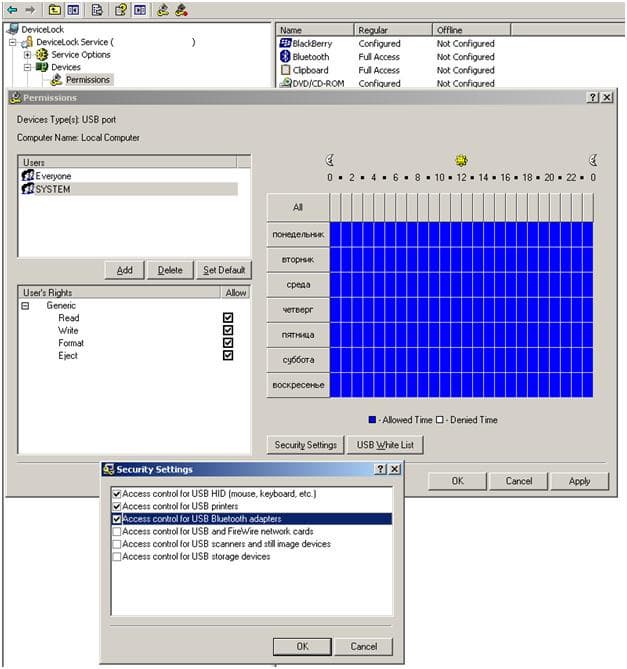Uncheck the Write allow checkbox
The height and width of the screenshot is (669, 627).
pyautogui.click(x=228, y=330)
